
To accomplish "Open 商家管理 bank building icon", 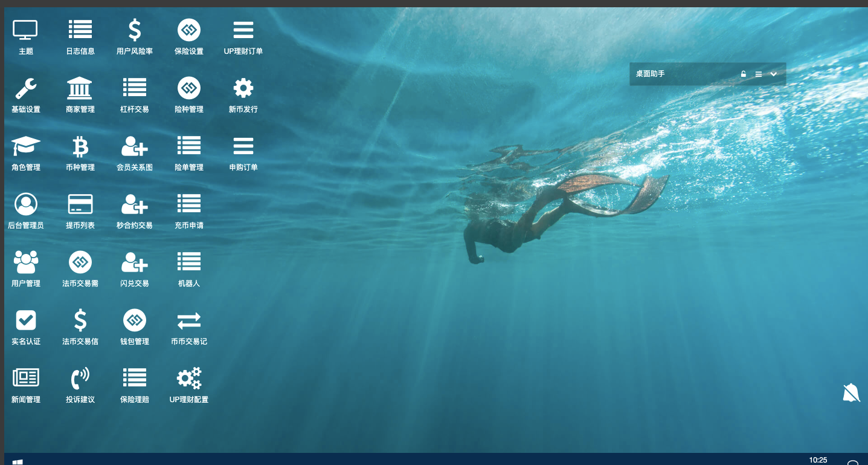I will (x=80, y=88).
